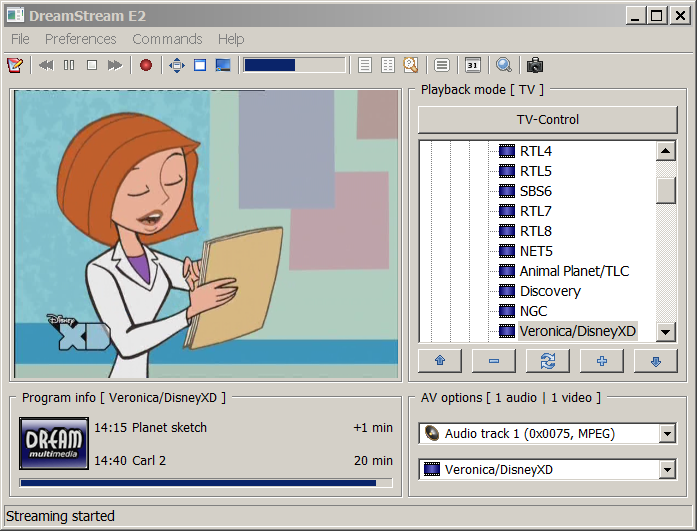Click the refresh button below channel list
Screen dimensions: 697x531
click(548, 361)
